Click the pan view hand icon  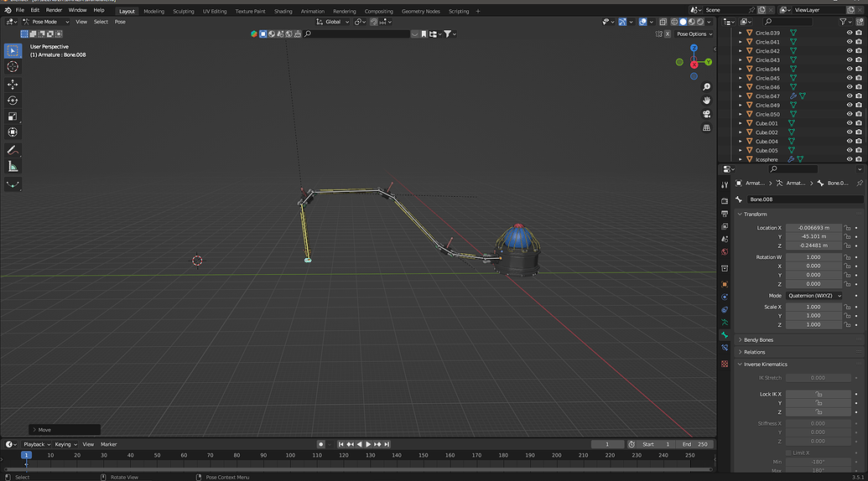coord(706,100)
